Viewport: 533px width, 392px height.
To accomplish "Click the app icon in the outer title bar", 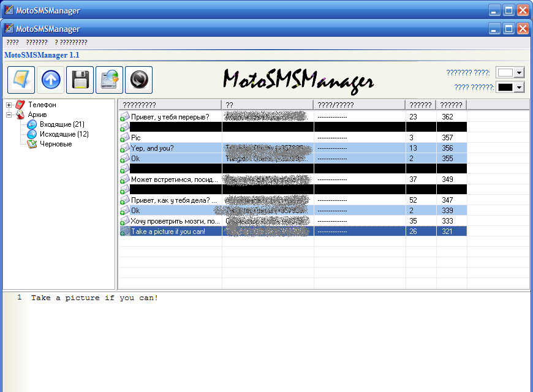I will (x=9, y=10).
